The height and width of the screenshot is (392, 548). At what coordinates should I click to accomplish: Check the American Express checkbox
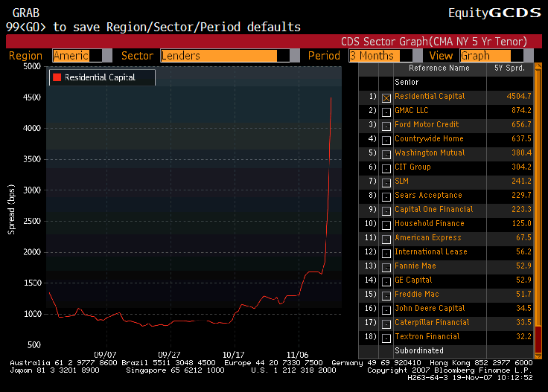coord(386,240)
